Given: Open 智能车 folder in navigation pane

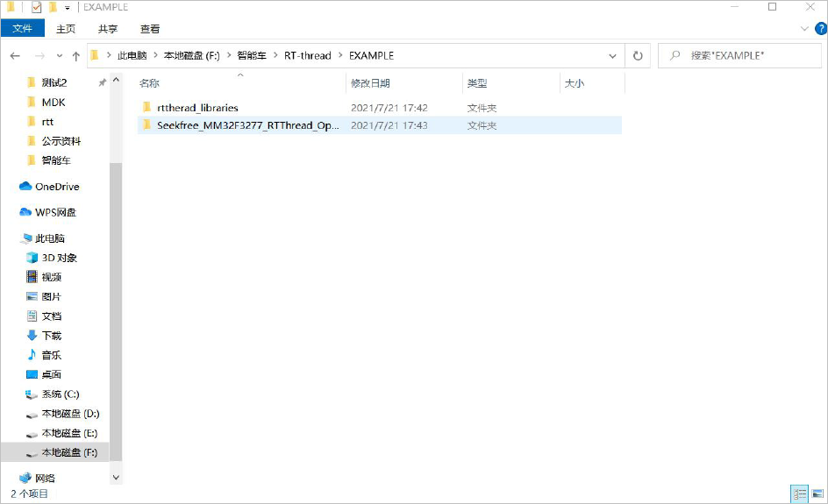Looking at the screenshot, I should click(x=56, y=160).
